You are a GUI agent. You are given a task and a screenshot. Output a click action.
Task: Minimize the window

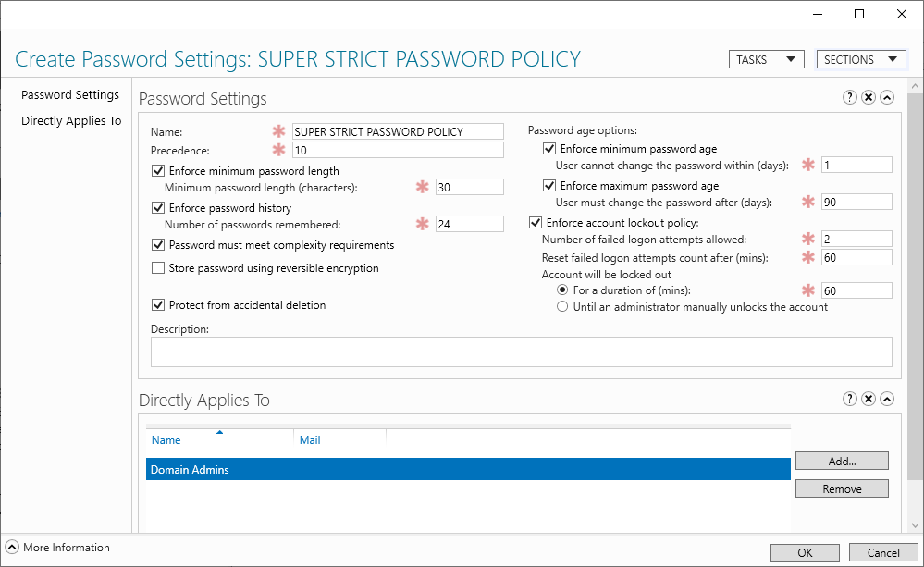point(818,14)
